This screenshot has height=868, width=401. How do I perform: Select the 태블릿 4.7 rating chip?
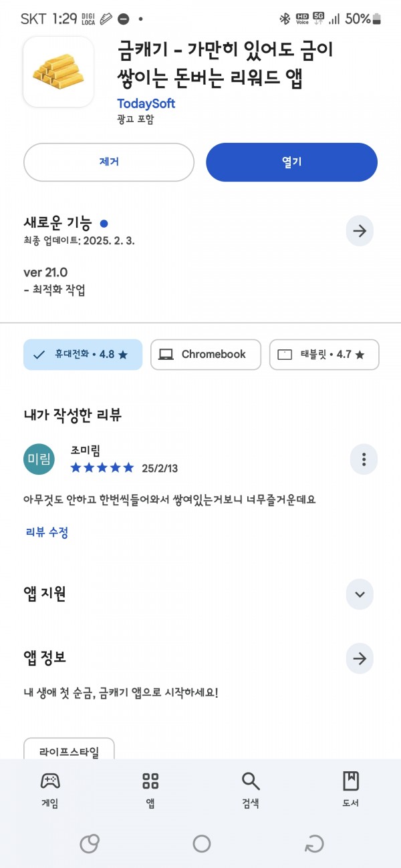tap(324, 355)
